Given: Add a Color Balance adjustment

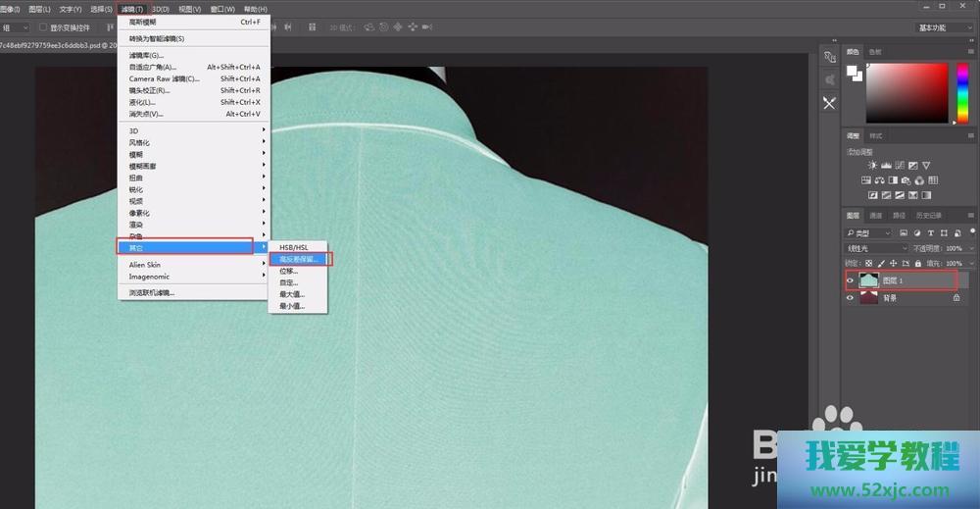Looking at the screenshot, I should tap(880, 180).
